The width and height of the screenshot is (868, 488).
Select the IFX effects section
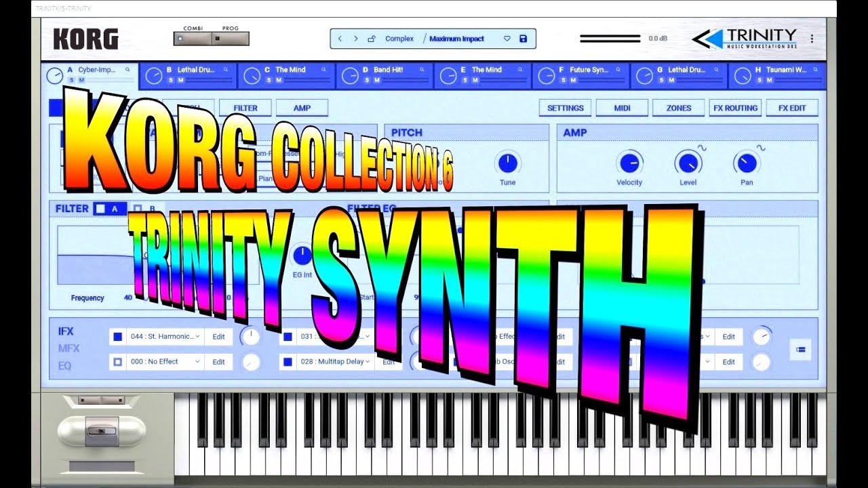tap(66, 331)
